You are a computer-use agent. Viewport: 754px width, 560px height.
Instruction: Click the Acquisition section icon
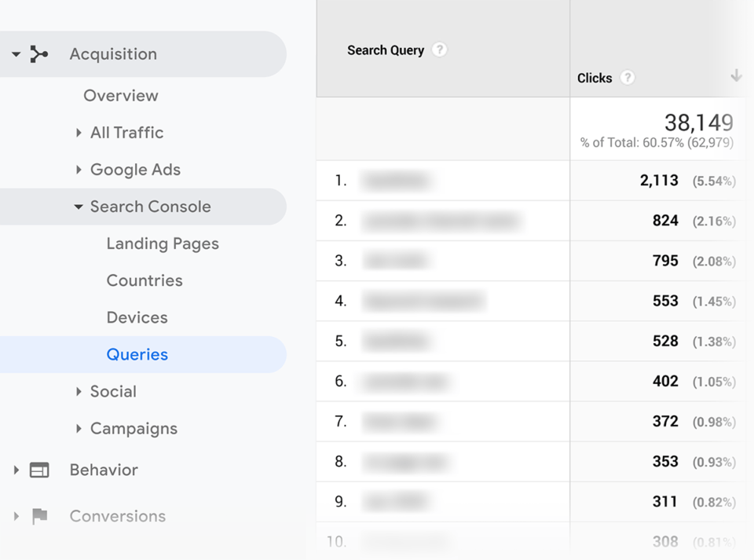39,53
